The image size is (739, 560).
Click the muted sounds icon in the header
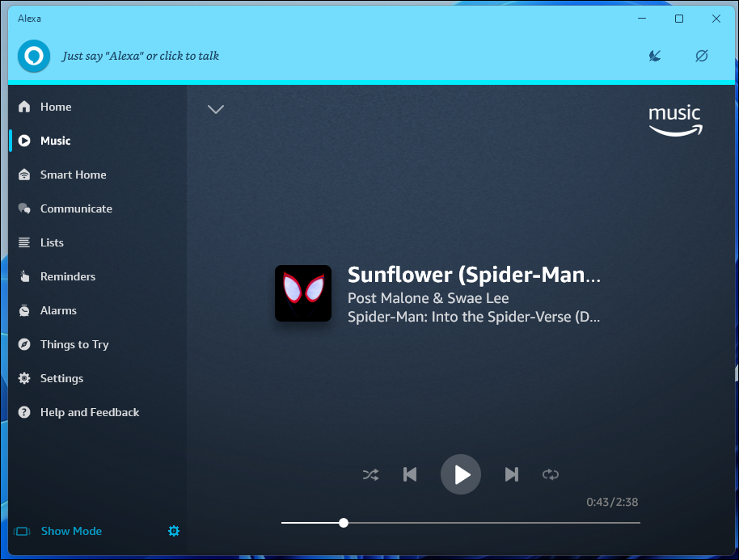pyautogui.click(x=654, y=56)
